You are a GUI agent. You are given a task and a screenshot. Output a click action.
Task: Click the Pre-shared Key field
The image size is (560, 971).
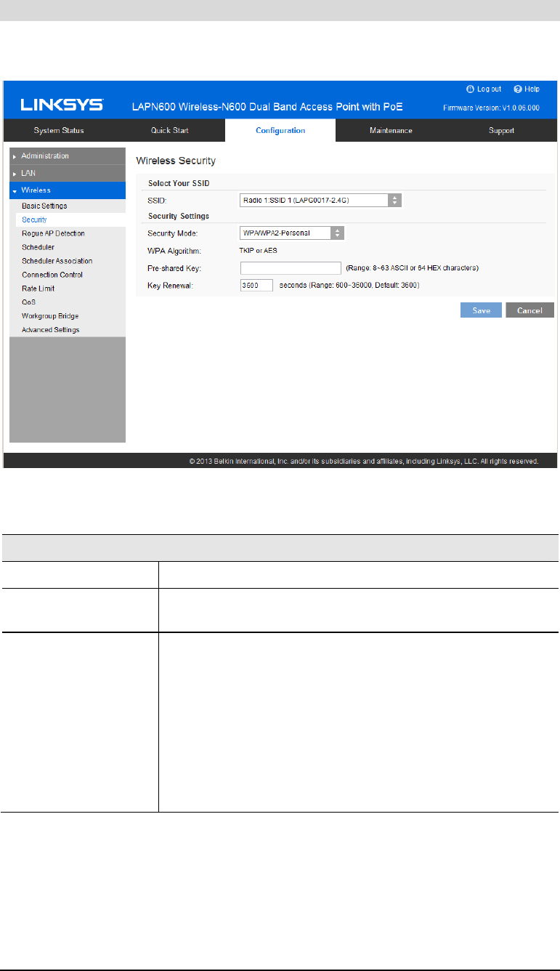click(291, 268)
